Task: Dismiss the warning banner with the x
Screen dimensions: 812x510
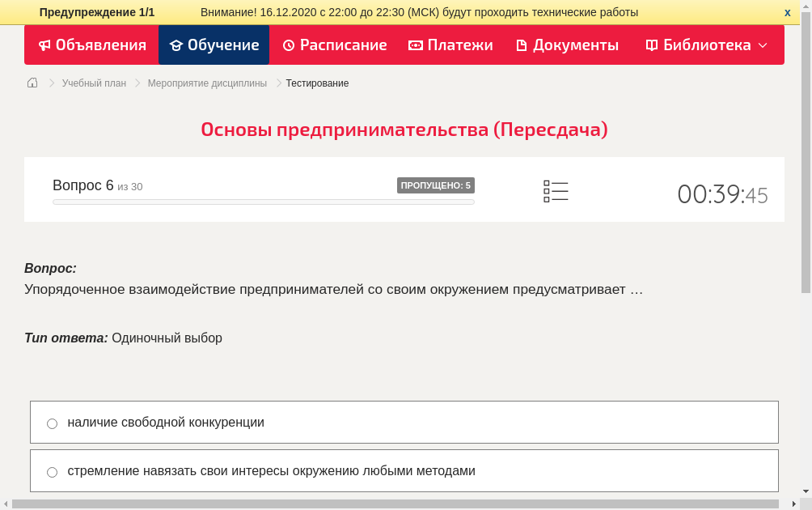Action: click(x=787, y=12)
